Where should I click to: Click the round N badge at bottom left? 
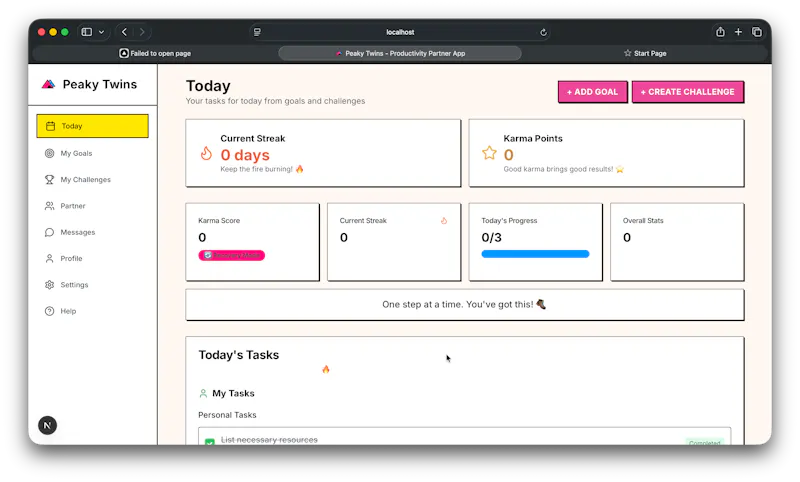point(47,425)
